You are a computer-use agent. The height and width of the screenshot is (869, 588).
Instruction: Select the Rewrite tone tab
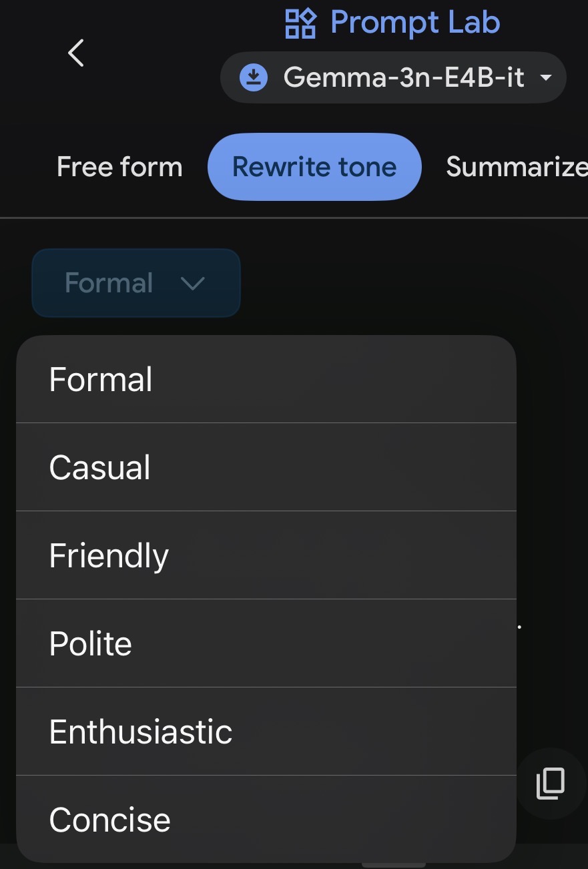click(314, 167)
